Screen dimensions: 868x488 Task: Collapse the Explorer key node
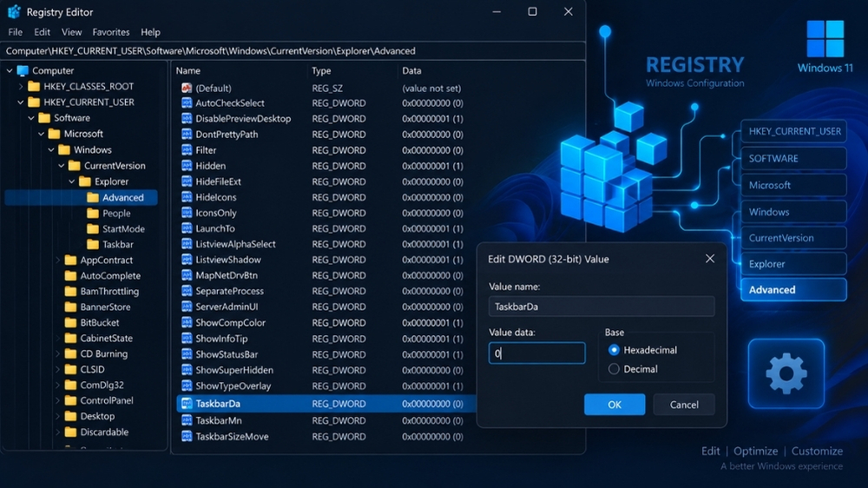click(x=71, y=181)
